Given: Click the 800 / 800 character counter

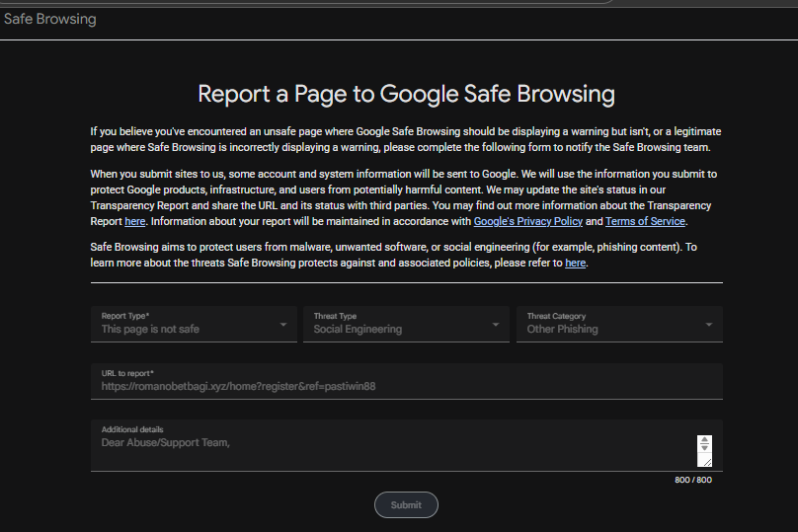Looking at the screenshot, I should coord(693,480).
